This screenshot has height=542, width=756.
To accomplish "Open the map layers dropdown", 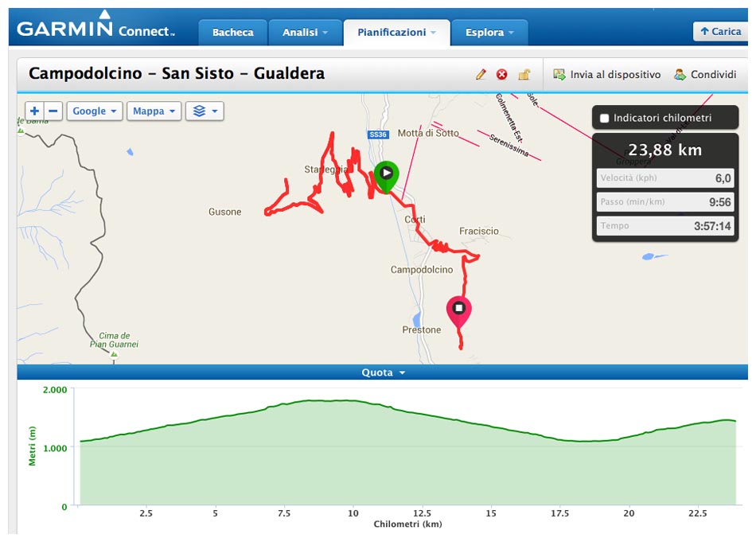I will [x=205, y=111].
